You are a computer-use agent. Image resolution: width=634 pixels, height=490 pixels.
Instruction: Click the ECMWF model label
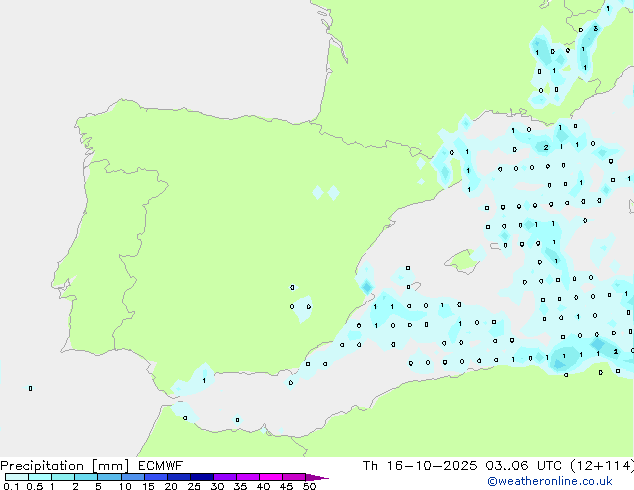pyautogui.click(x=160, y=465)
